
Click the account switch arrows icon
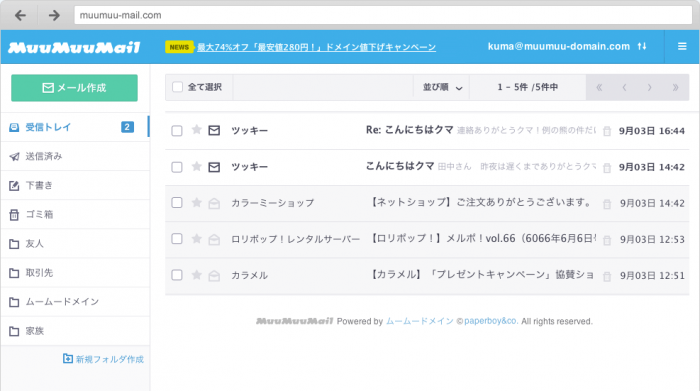[x=642, y=46]
